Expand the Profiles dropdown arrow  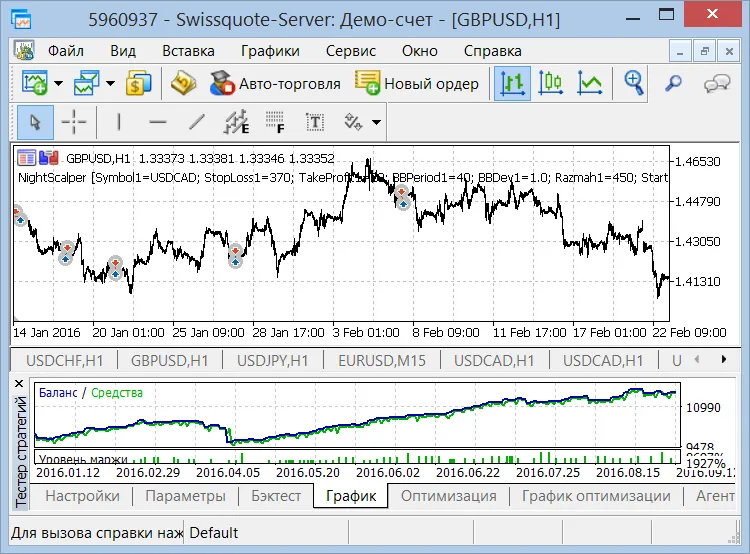tap(110, 84)
